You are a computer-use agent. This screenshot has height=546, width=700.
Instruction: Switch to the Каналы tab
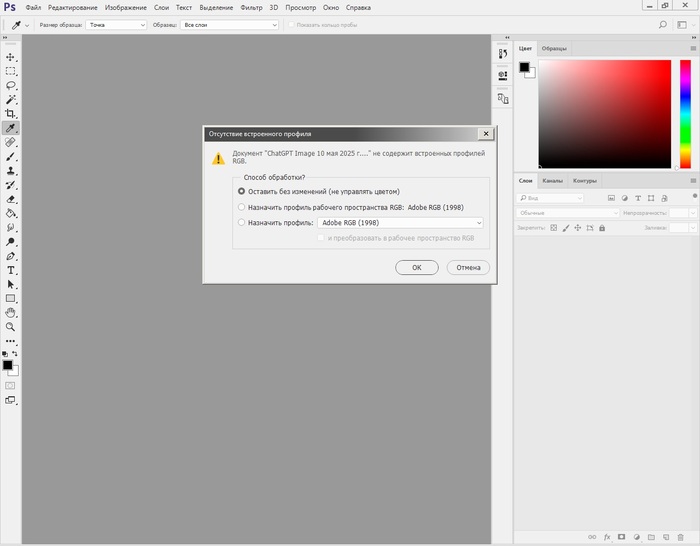coord(552,181)
